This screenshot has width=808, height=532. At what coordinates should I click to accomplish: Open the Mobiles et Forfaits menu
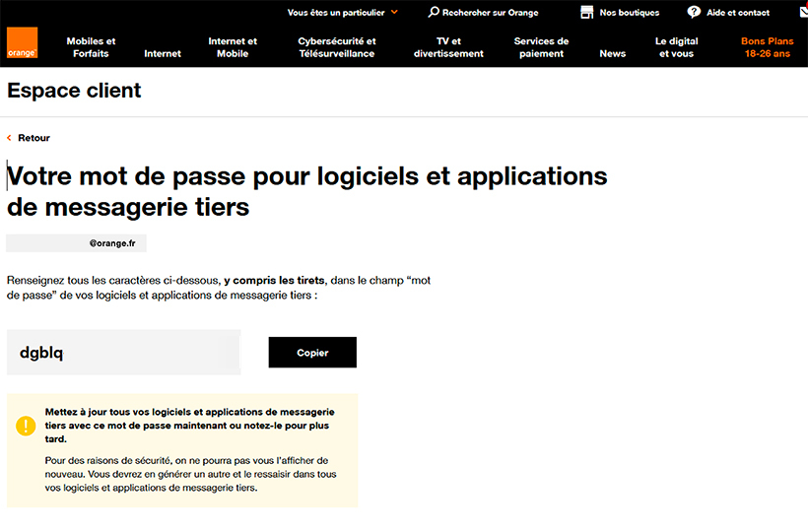pos(91,47)
